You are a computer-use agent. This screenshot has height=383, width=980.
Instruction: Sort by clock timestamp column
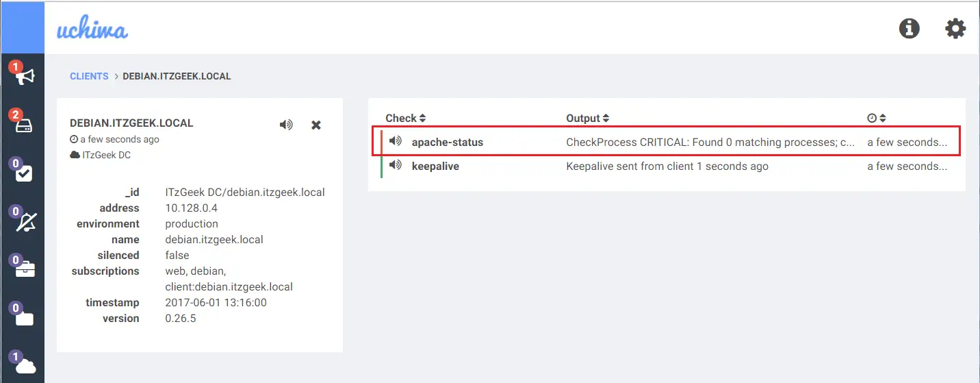point(877,118)
